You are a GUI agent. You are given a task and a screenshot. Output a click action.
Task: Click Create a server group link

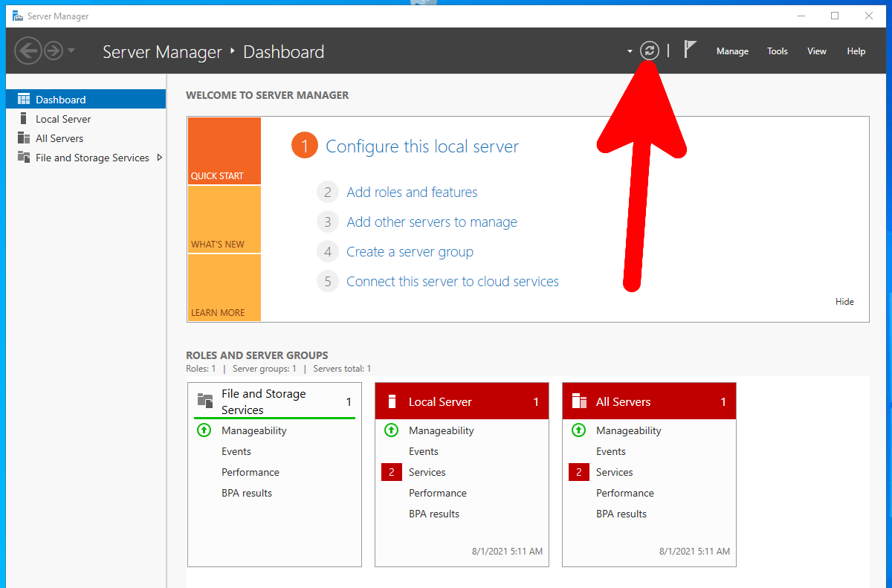pos(410,252)
